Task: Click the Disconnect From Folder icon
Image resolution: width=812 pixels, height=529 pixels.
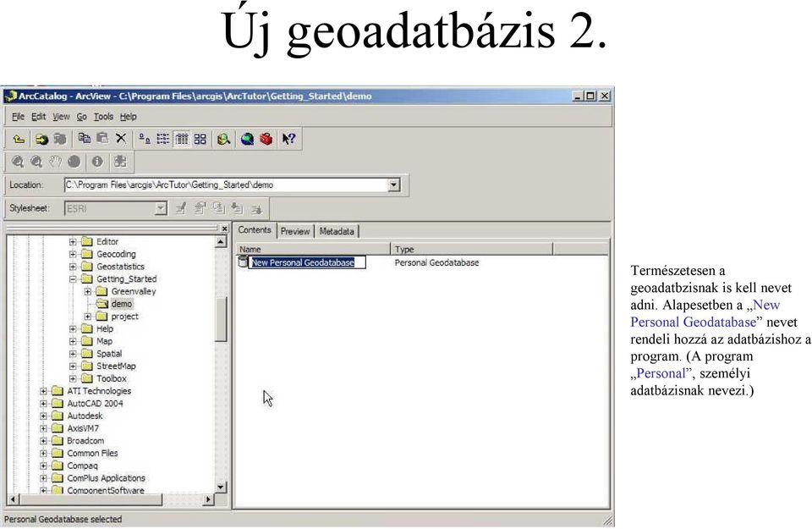Action: tap(60, 139)
